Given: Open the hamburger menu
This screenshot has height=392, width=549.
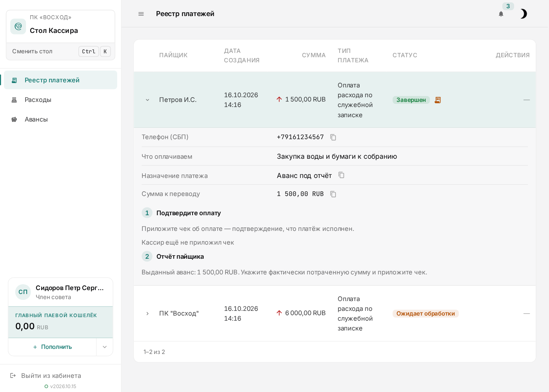Looking at the screenshot, I should [141, 14].
